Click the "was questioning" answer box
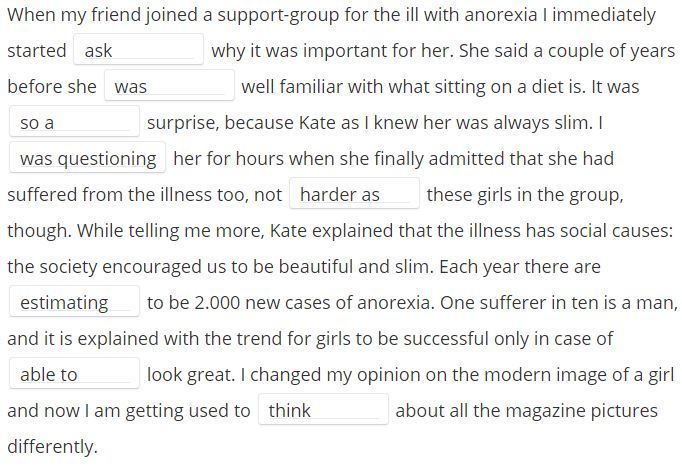 (x=87, y=157)
